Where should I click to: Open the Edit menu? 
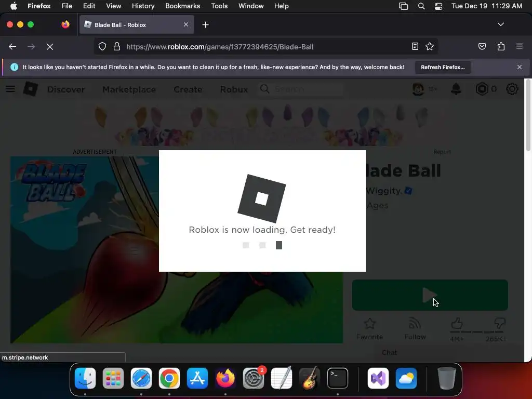tap(89, 6)
